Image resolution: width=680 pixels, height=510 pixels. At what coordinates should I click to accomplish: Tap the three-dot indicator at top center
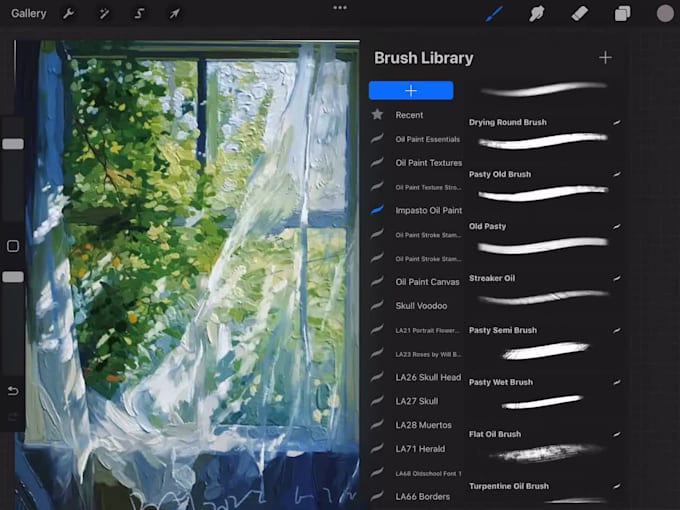pos(340,7)
